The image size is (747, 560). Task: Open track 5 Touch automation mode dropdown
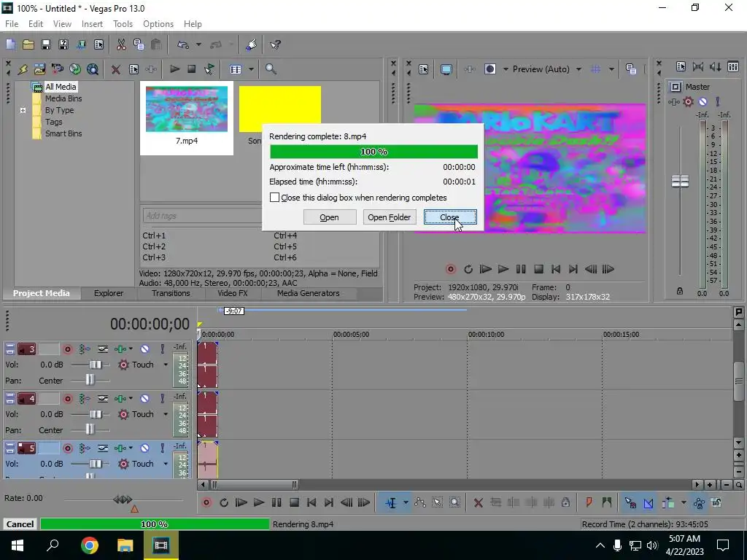(x=166, y=464)
